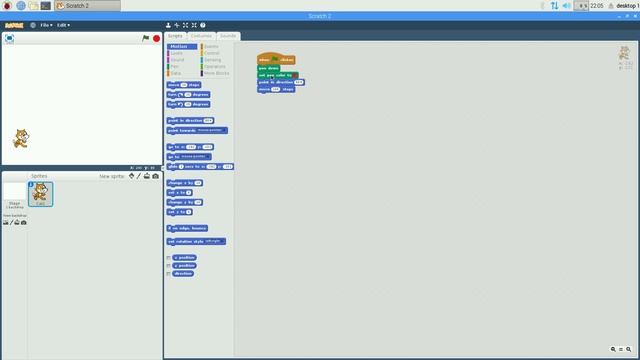
Task: Click the steps value in script's move block
Action: [276, 89]
